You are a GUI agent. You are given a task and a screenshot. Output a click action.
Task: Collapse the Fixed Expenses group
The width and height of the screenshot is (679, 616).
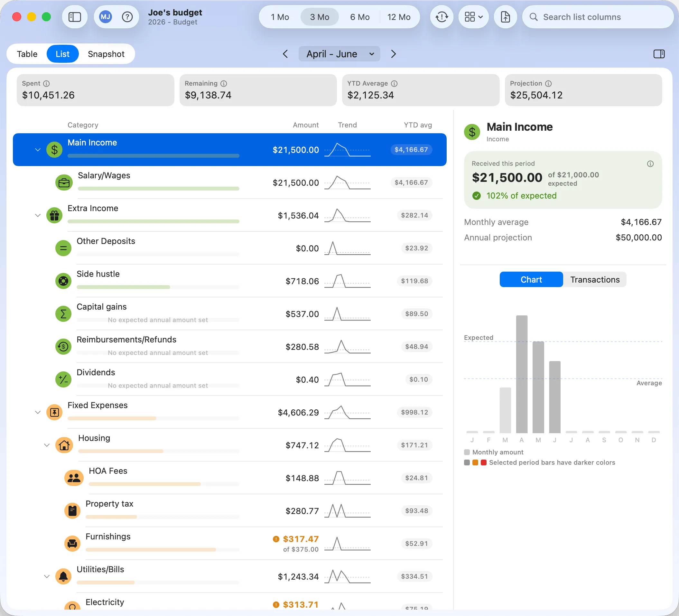[38, 413]
